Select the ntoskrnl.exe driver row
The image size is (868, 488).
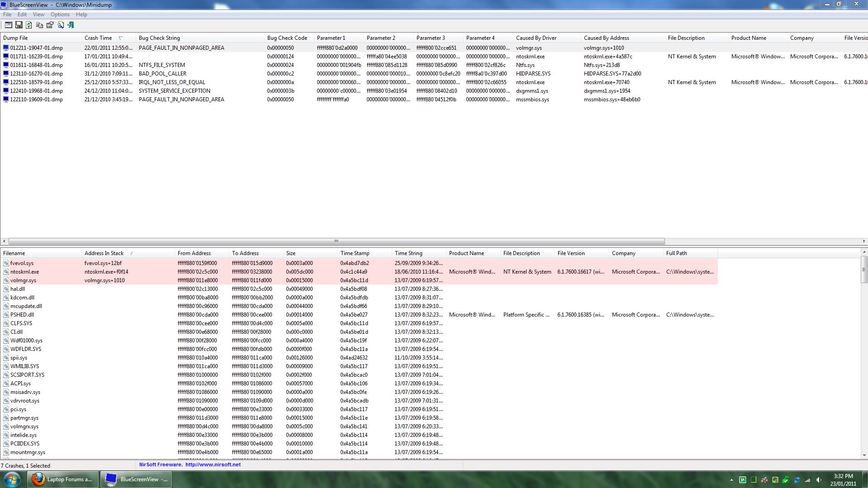click(359, 272)
